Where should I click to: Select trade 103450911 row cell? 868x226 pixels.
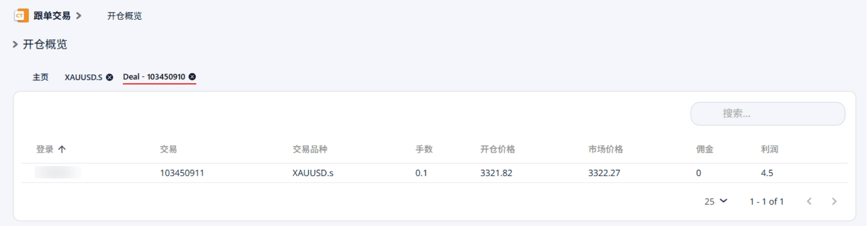click(x=182, y=173)
